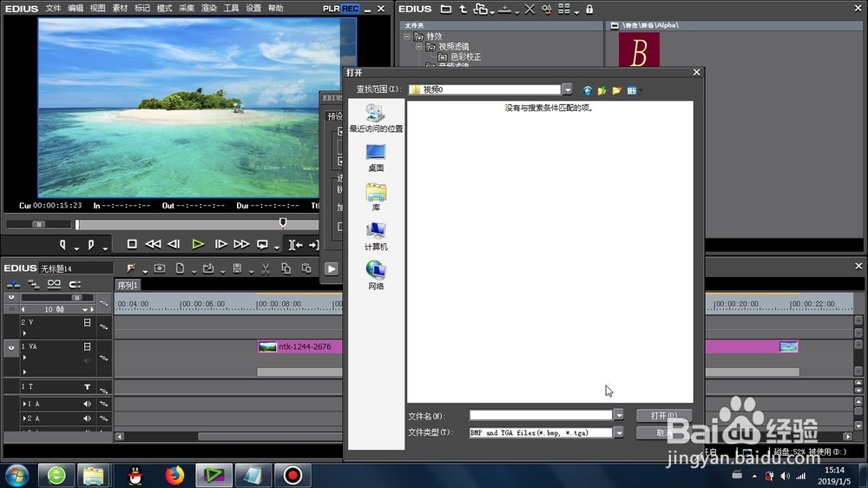Select the 色彩校正 tree item
The width and height of the screenshot is (868, 488).
coord(465,57)
